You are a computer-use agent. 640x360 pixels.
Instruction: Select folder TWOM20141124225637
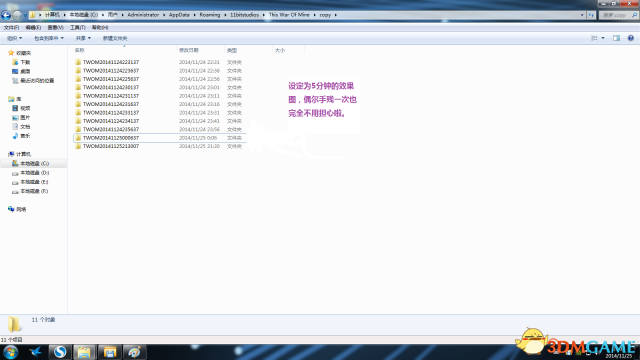click(x=111, y=79)
